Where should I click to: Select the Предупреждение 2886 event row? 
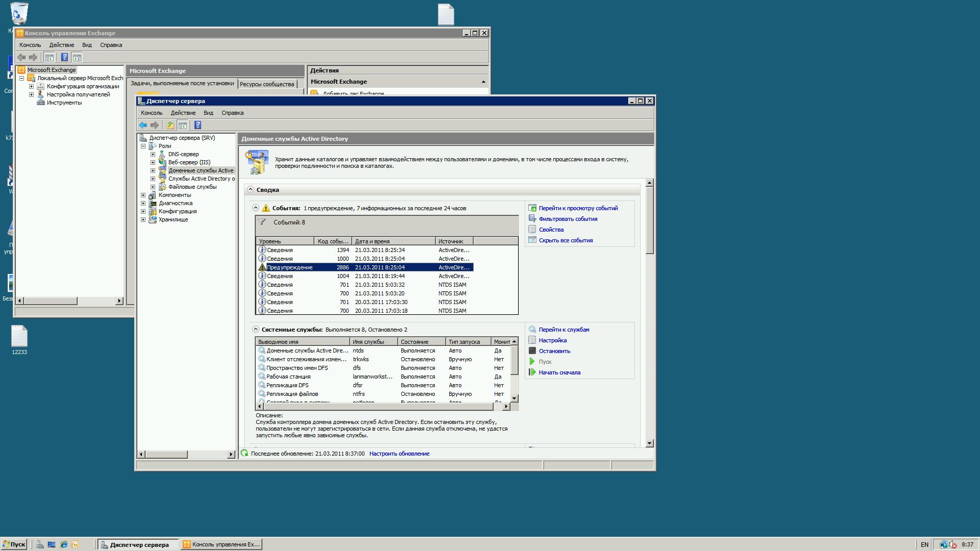(x=365, y=267)
